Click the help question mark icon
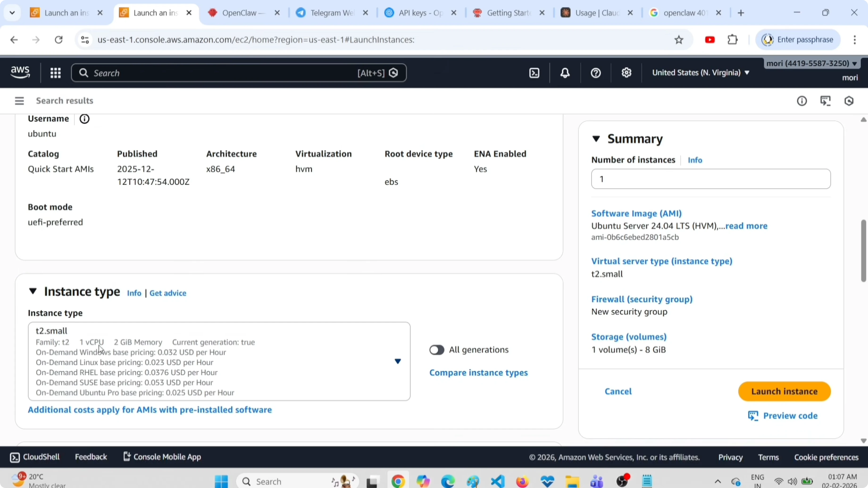This screenshot has width=868, height=488. click(595, 73)
